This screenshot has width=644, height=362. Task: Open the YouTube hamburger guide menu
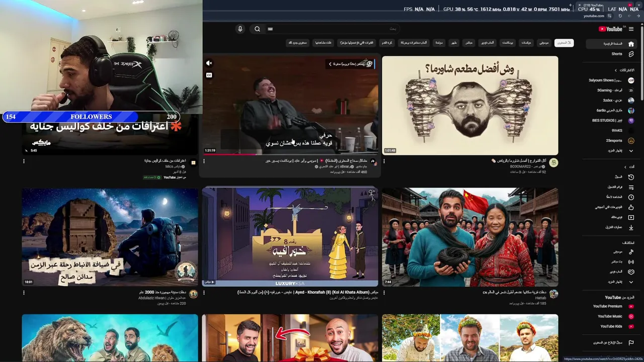(x=631, y=29)
